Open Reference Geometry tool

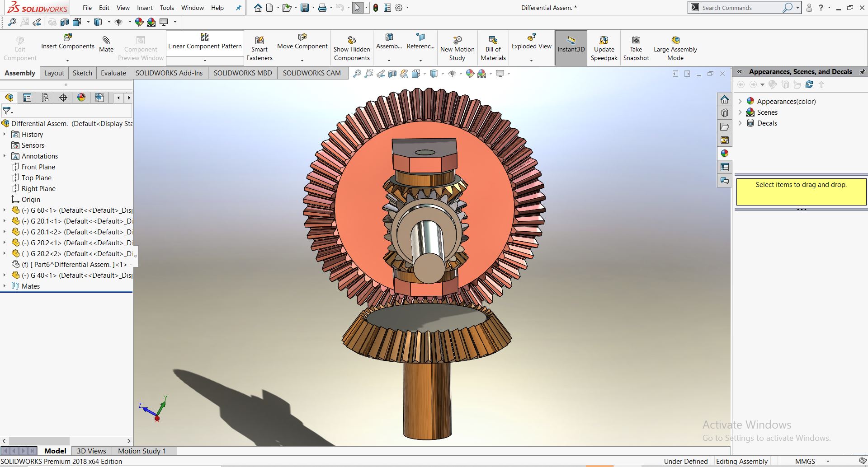420,42
